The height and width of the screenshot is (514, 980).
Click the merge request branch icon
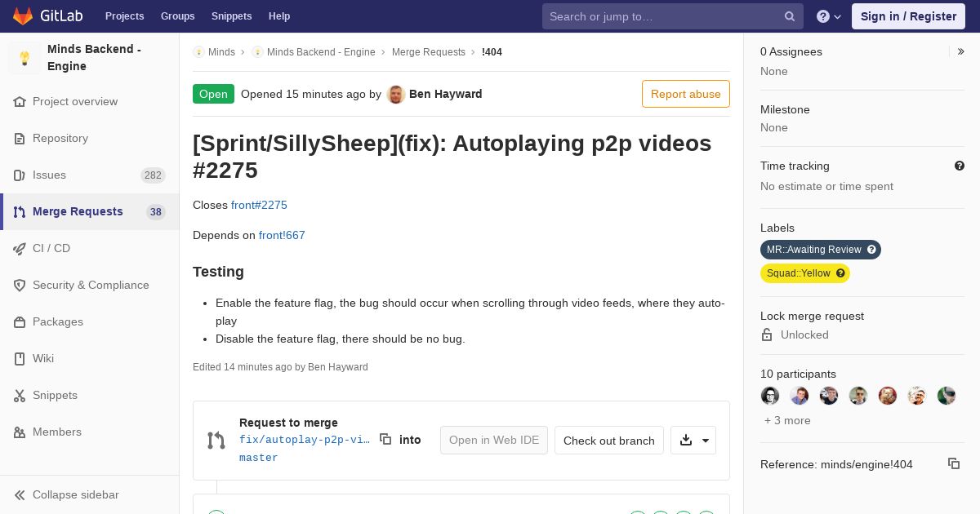click(x=216, y=441)
